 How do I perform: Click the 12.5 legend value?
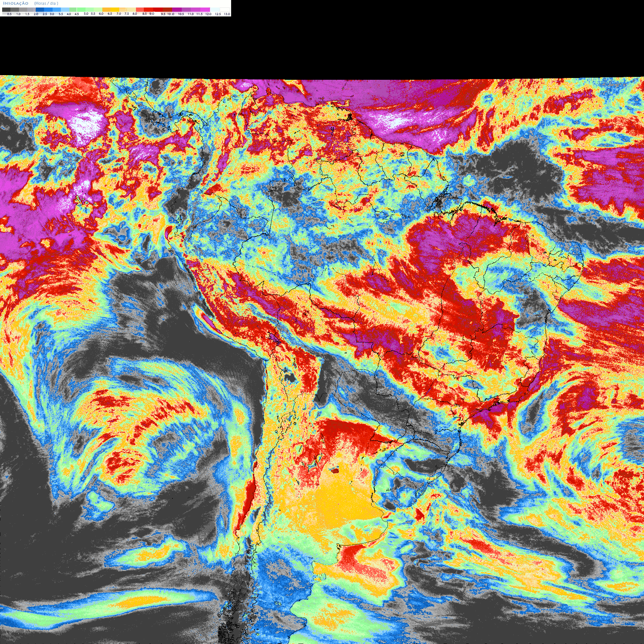pos(218,14)
